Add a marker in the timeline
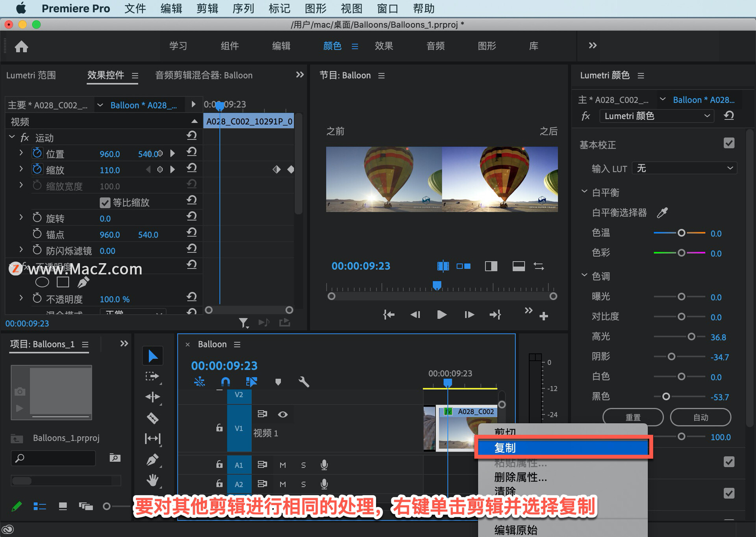This screenshot has width=756, height=537. 278,382
